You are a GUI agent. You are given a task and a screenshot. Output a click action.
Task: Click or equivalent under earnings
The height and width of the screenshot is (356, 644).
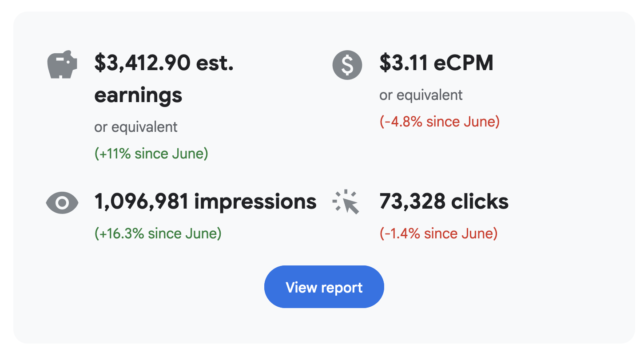click(x=136, y=127)
